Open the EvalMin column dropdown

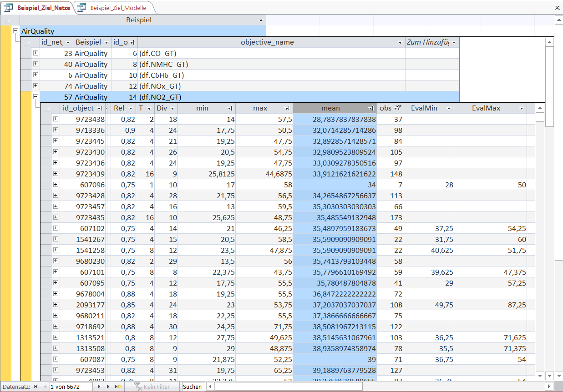pos(448,108)
